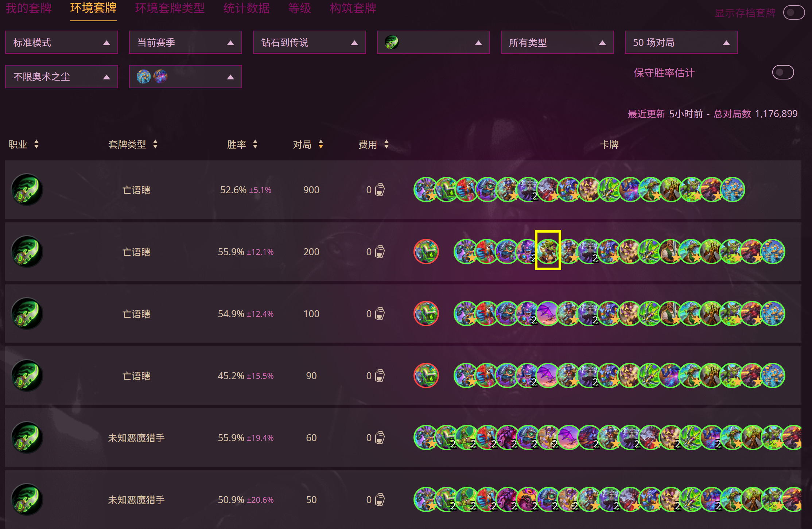The image size is (812, 529).
Task: Click the class icon in the 45.2% row
Action: pos(27,376)
